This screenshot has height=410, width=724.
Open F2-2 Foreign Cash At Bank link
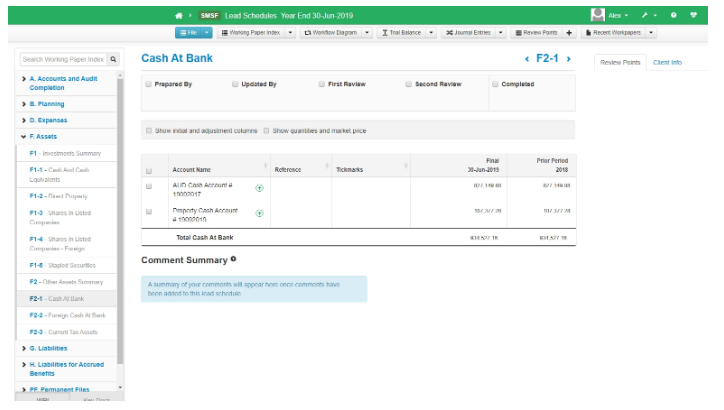[x=66, y=315]
